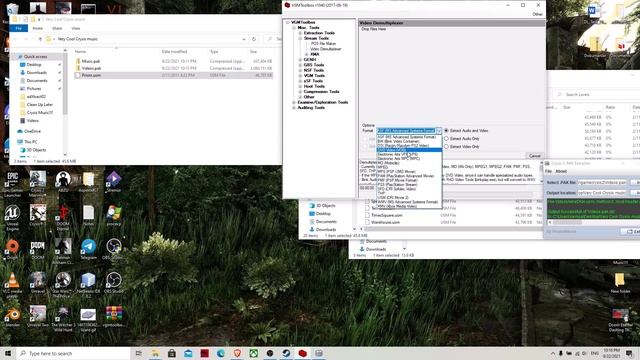Open Brave browser from the taskbar
640x360 pixels.
(x=237, y=353)
